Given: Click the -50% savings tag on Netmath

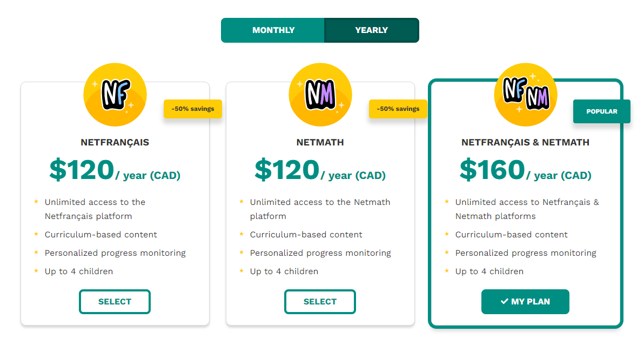Looking at the screenshot, I should click(398, 109).
